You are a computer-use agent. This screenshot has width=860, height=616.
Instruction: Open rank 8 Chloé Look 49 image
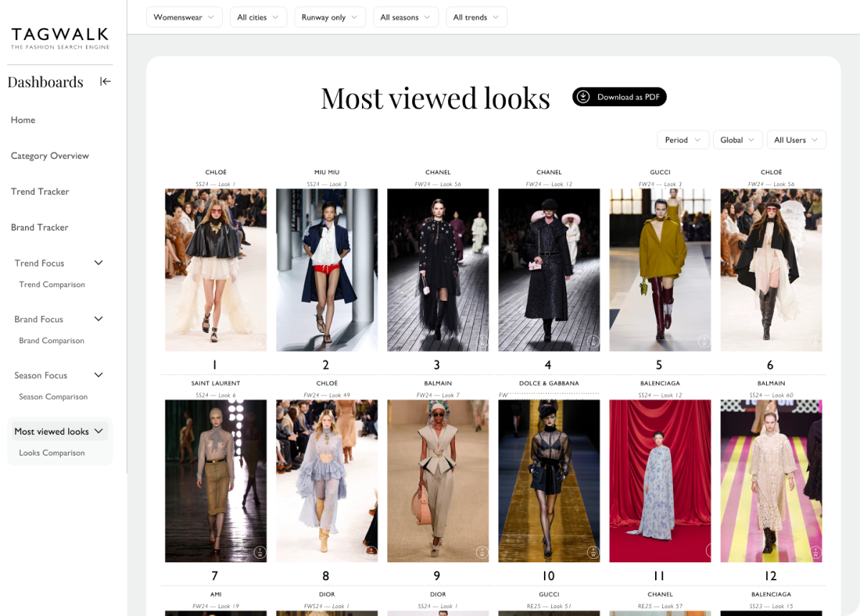pyautogui.click(x=327, y=481)
